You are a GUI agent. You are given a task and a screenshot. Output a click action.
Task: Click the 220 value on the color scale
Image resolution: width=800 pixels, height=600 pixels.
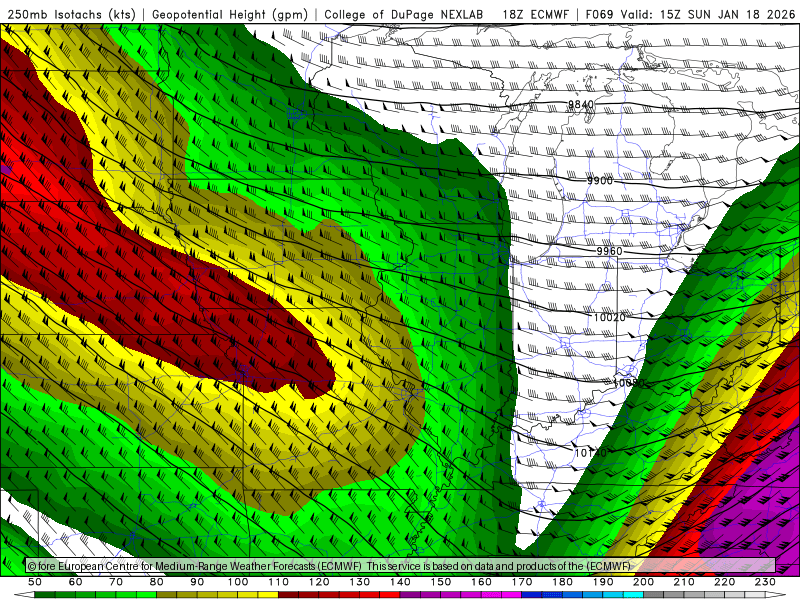[724, 582]
